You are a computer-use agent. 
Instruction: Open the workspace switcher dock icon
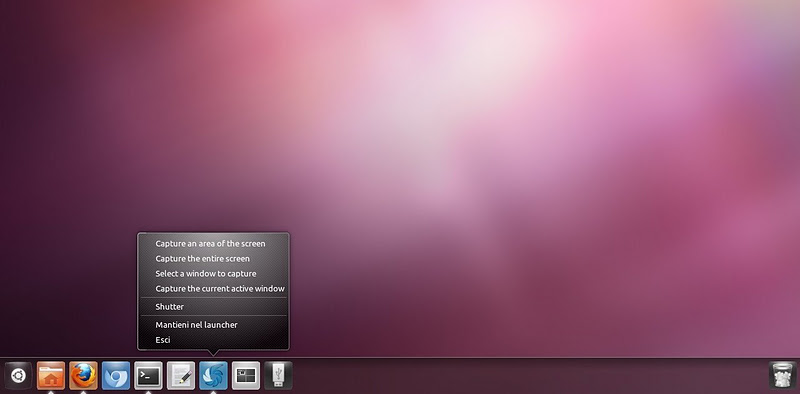pyautogui.click(x=246, y=376)
